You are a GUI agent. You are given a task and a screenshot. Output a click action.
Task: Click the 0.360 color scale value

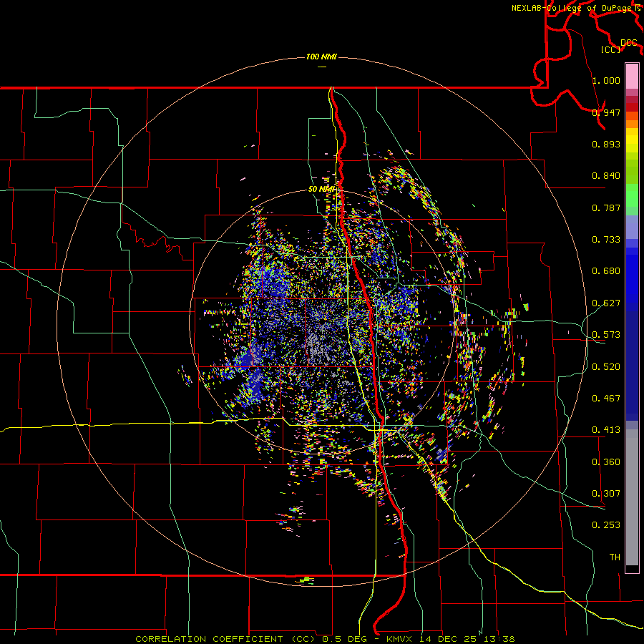pyautogui.click(x=606, y=462)
